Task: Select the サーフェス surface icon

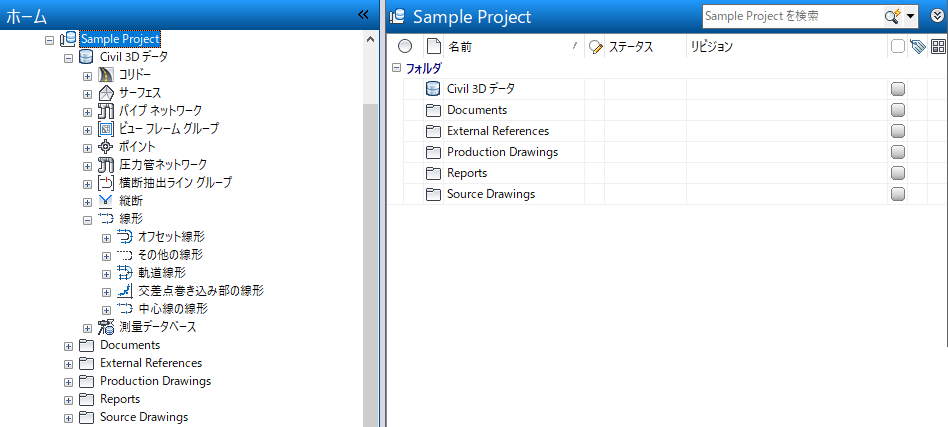Action: [107, 93]
